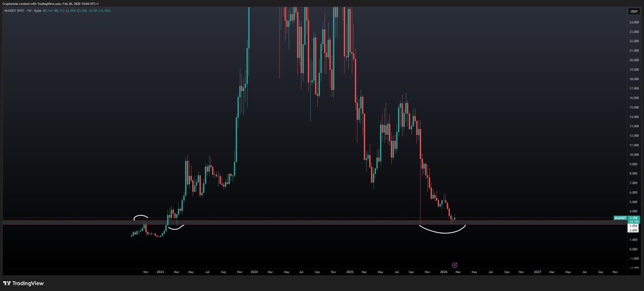Click the L 2.959 low value in legend
The image size is (644, 291).
click(71, 11)
